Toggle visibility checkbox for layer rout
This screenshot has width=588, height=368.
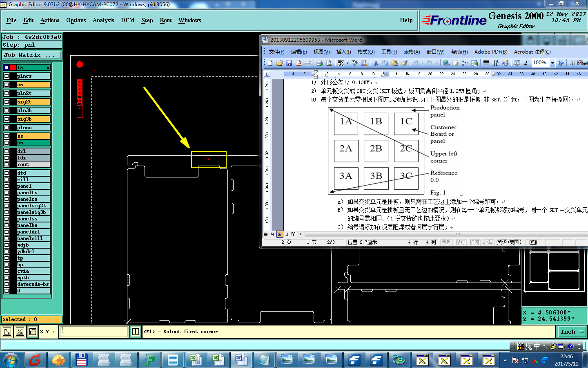click(7, 164)
